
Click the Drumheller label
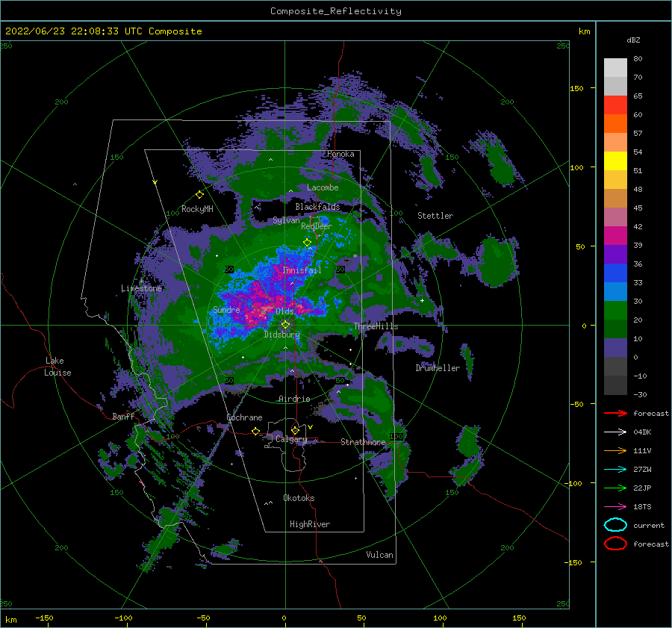pos(438,368)
